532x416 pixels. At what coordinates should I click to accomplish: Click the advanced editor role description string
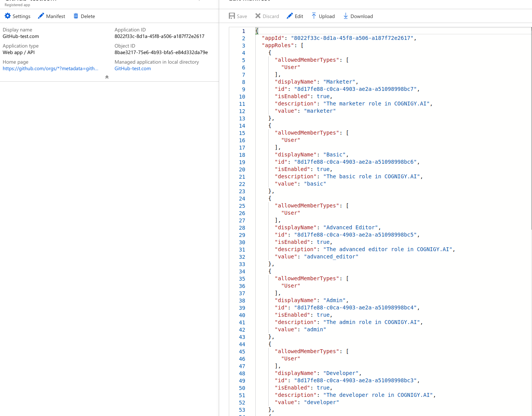click(x=388, y=249)
